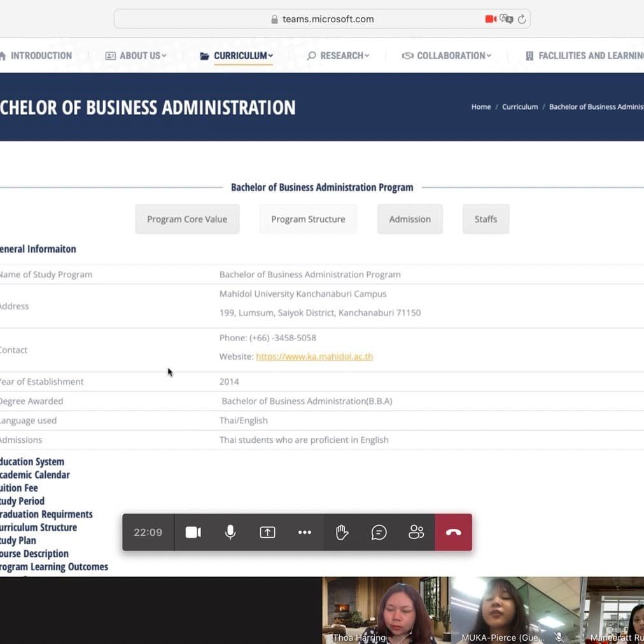Select the Program Structure tab button

tap(308, 220)
